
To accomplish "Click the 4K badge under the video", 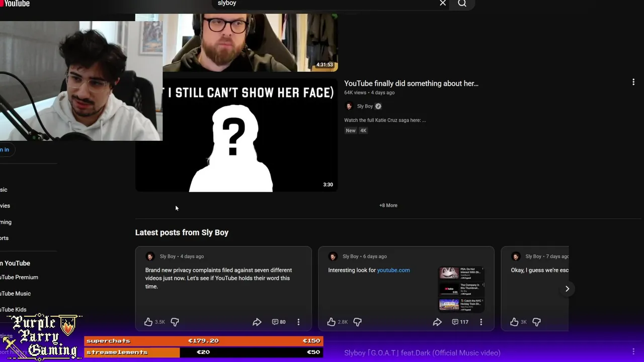I will tap(363, 131).
